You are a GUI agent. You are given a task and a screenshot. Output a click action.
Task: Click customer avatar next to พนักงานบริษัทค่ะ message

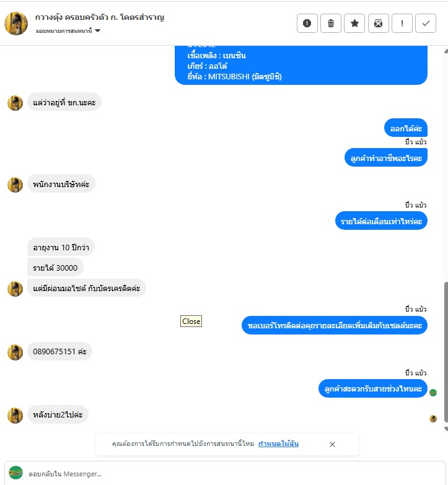coord(15,185)
